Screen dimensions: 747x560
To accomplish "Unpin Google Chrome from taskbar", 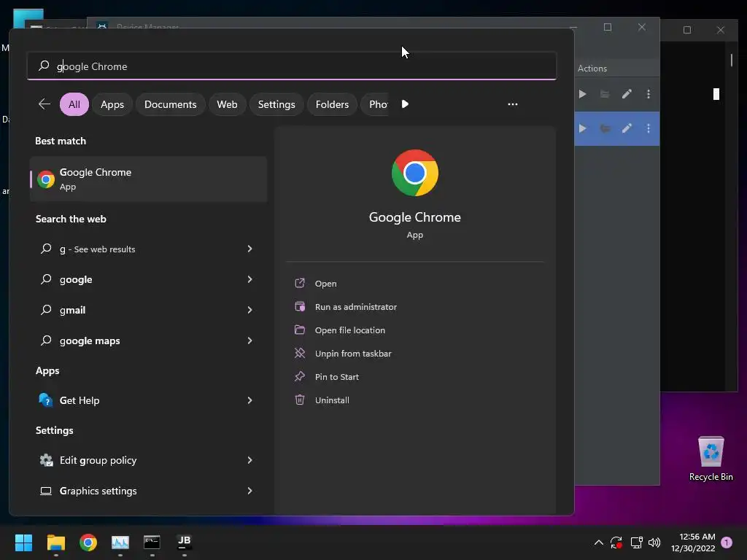I will pos(353,354).
